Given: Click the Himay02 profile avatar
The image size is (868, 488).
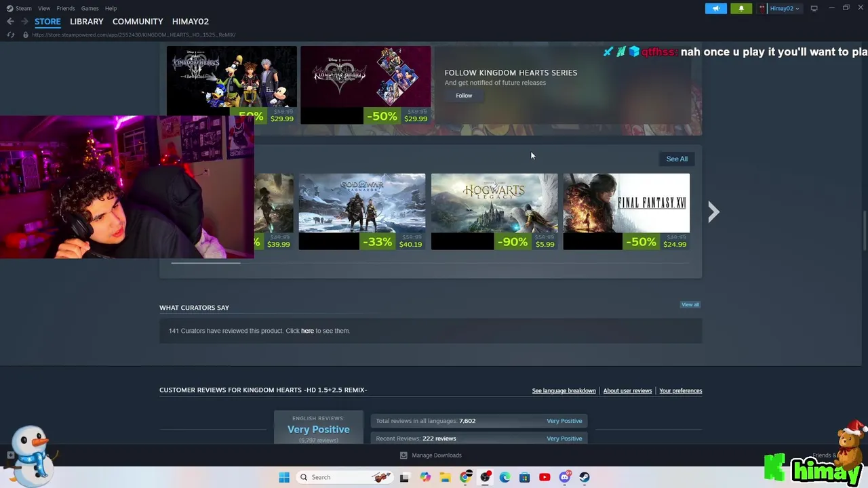Looking at the screenshot, I should (762, 8).
